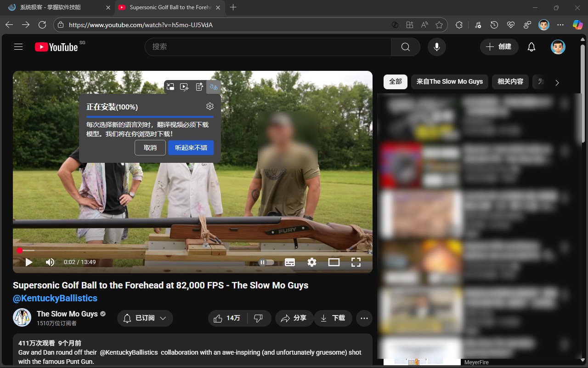Select the 相关内容 filter chip
Screen dimensions: 588x368
point(510,81)
